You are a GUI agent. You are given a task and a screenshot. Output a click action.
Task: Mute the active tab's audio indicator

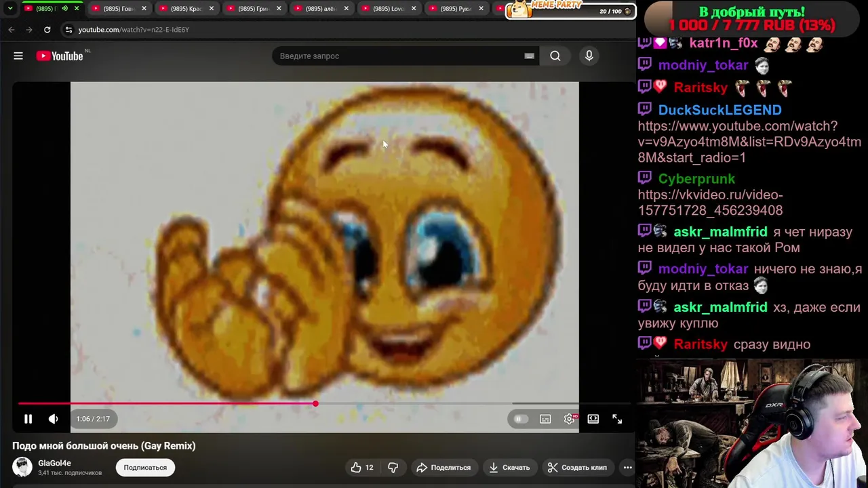pyautogui.click(x=64, y=9)
